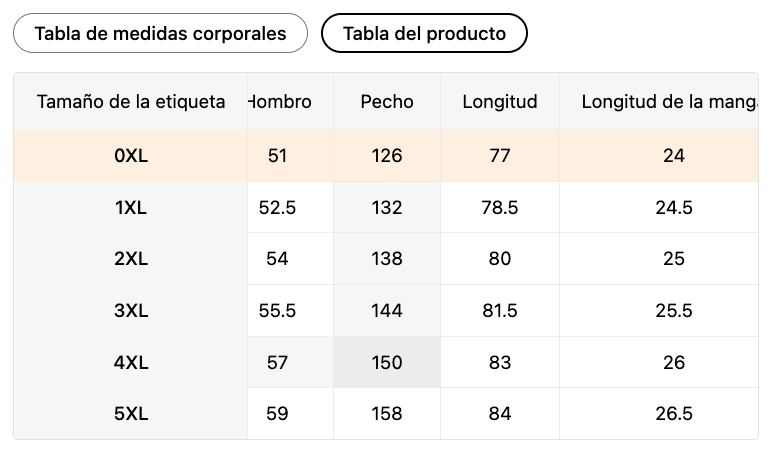Select the Tabla del producto tab
This screenshot has width=780, height=450.
424,33
